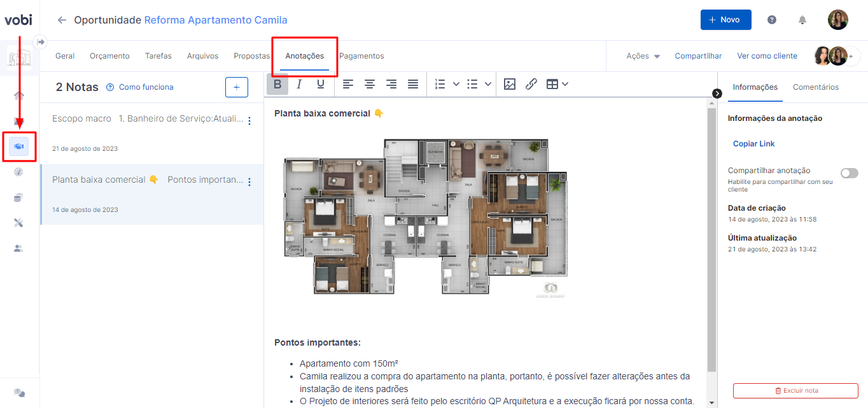Viewport: 868px width, 408px height.
Task: Open the Escopo macro note
Action: click(151, 132)
